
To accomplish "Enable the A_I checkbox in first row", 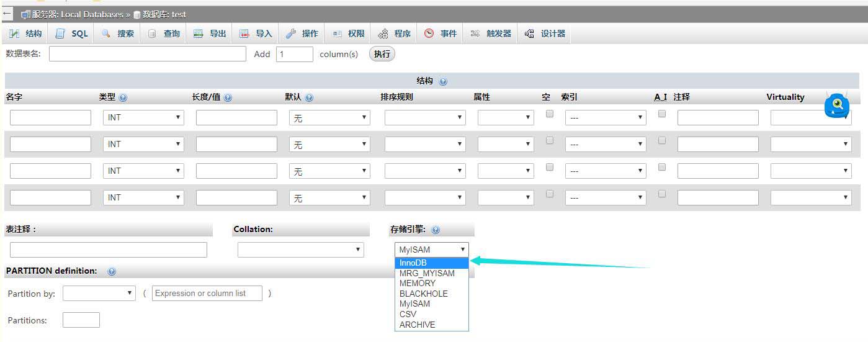I will [662, 114].
